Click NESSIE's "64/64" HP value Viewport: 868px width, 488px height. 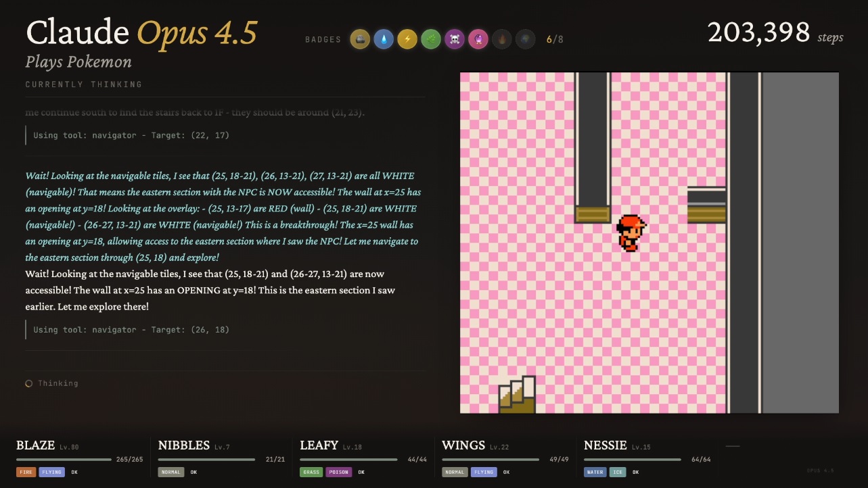click(701, 460)
